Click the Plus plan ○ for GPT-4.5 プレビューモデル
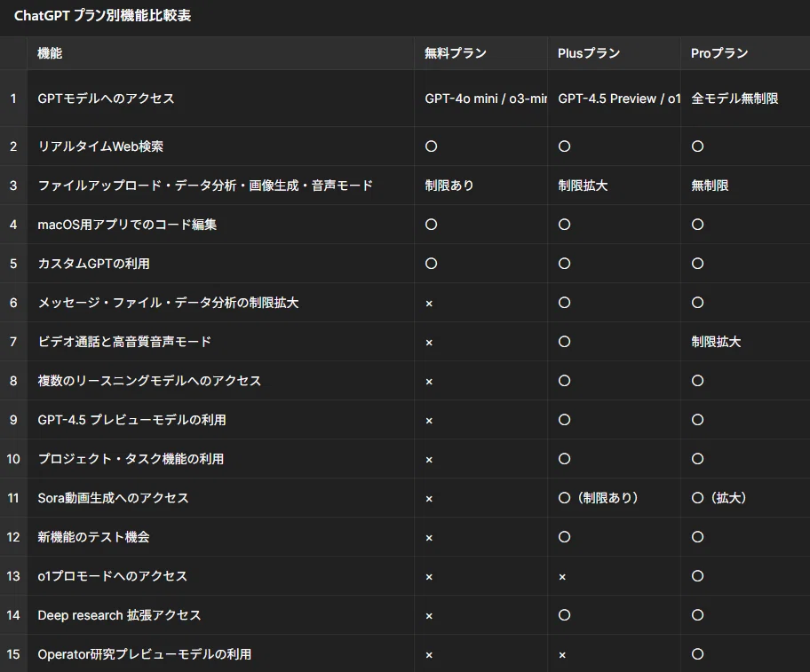 tap(564, 420)
